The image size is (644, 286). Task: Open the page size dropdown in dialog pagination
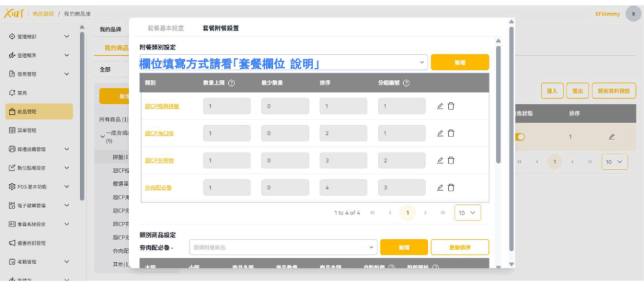(469, 213)
